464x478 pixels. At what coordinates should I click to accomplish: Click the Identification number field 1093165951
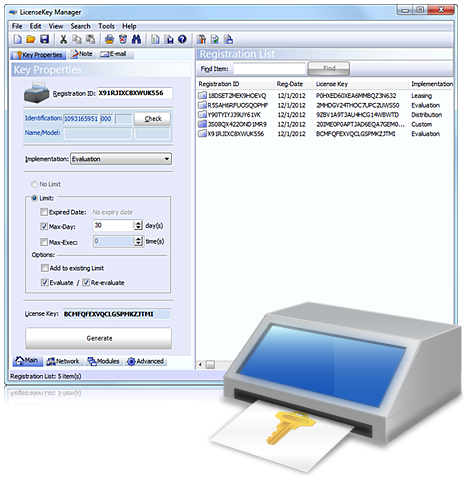point(81,119)
